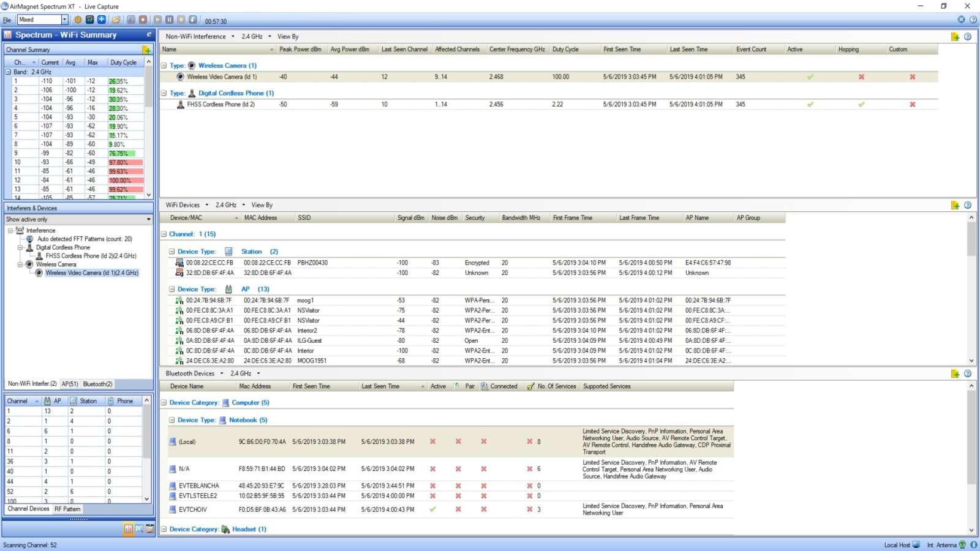Select FHSS Cordless Phone tree item

click(x=91, y=256)
